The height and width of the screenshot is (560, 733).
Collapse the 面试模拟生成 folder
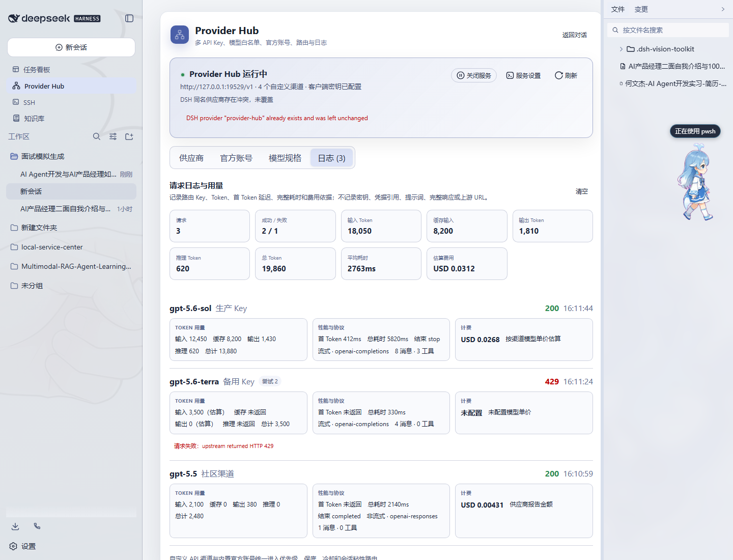click(71, 156)
